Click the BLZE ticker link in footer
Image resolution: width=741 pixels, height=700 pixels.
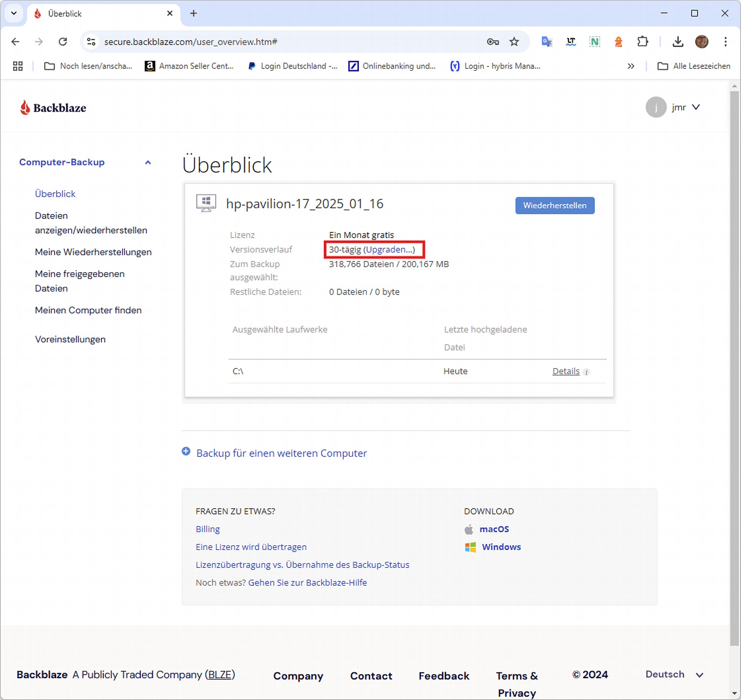tap(220, 675)
